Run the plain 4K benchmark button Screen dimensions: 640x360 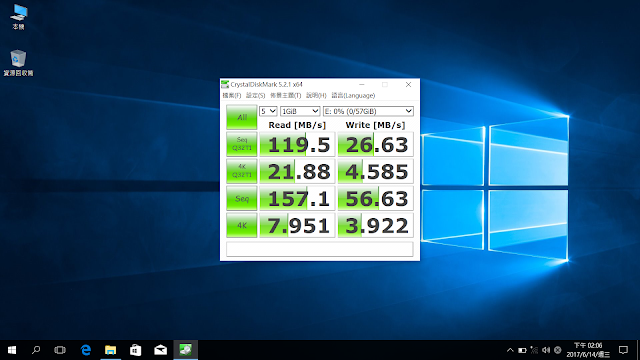[x=242, y=225]
